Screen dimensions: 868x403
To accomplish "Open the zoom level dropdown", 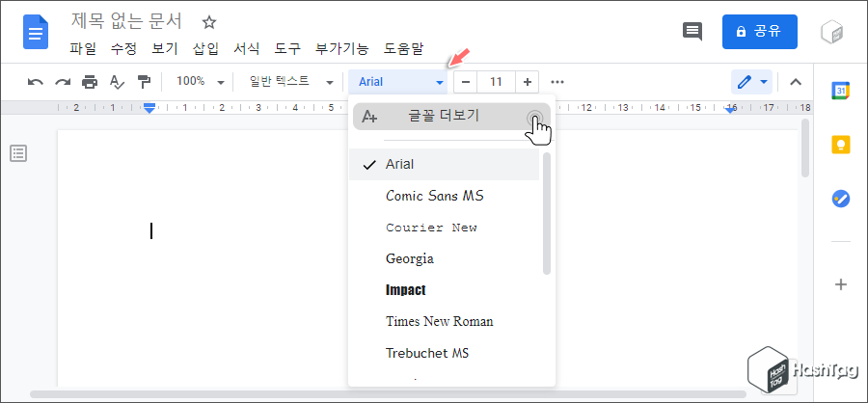I will (x=200, y=82).
